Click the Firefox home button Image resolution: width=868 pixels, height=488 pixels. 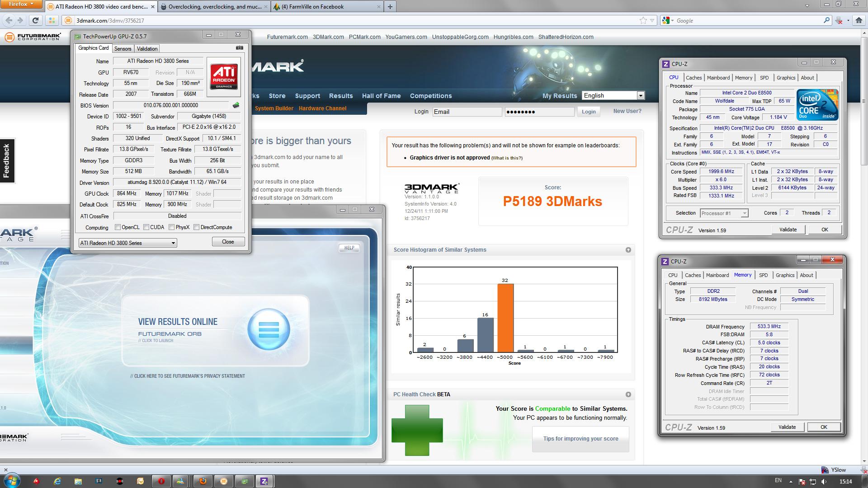click(x=859, y=20)
